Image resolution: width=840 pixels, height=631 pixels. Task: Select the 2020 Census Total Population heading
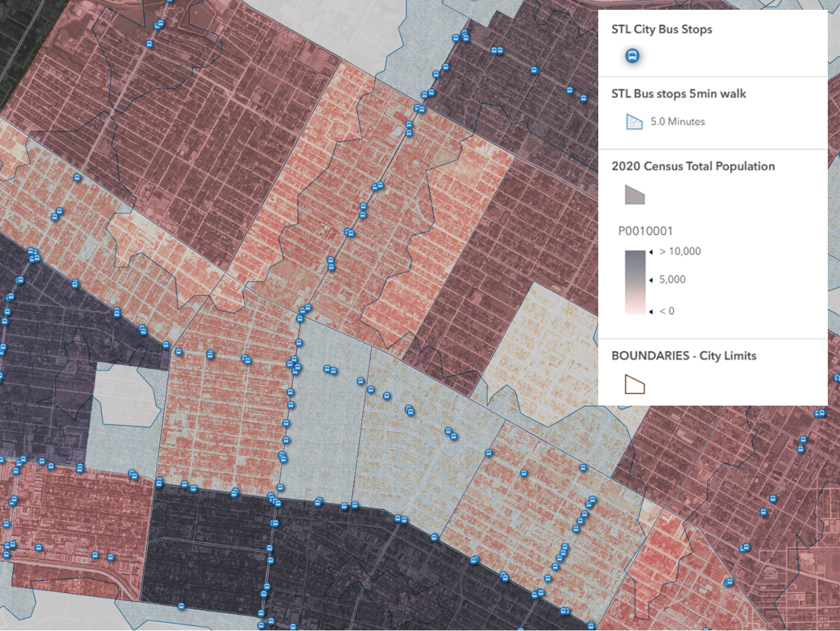click(693, 166)
